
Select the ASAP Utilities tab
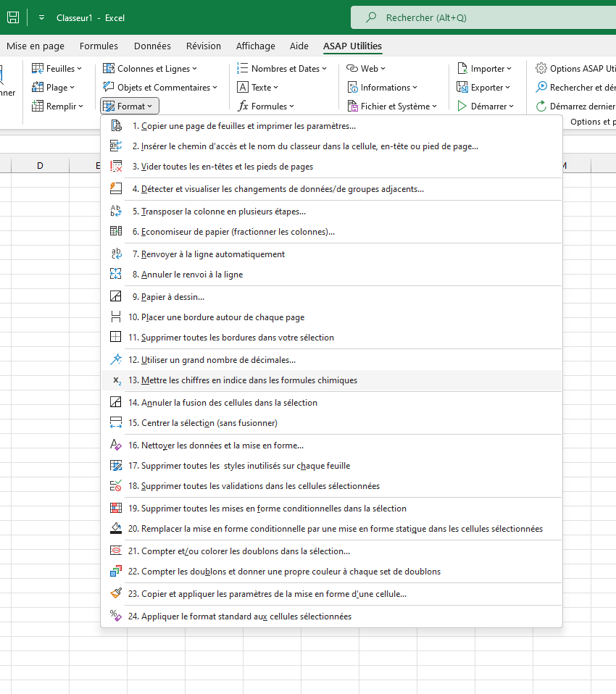(x=352, y=46)
